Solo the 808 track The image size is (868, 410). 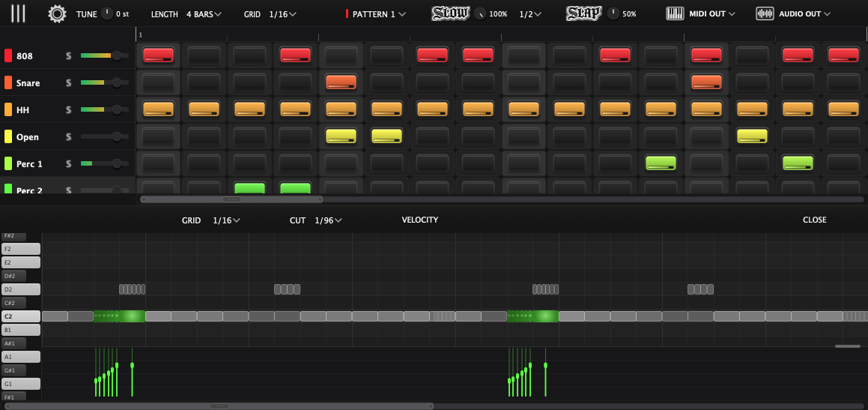point(69,56)
